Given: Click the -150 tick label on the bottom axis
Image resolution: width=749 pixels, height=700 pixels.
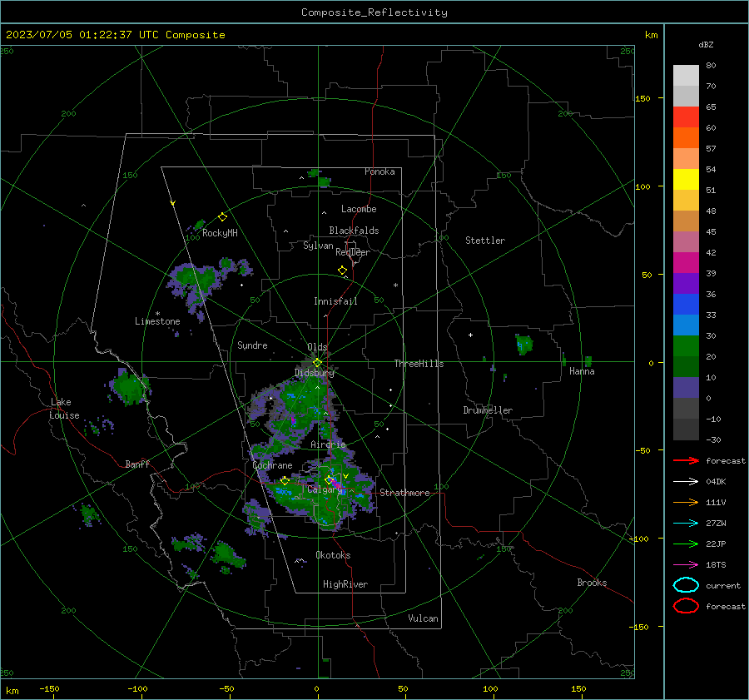Looking at the screenshot, I should 49,688.
